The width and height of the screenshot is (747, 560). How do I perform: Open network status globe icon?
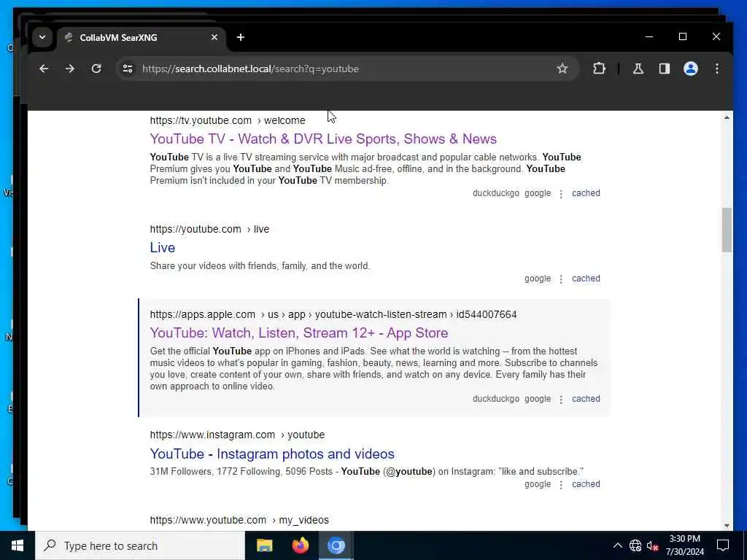(x=635, y=545)
